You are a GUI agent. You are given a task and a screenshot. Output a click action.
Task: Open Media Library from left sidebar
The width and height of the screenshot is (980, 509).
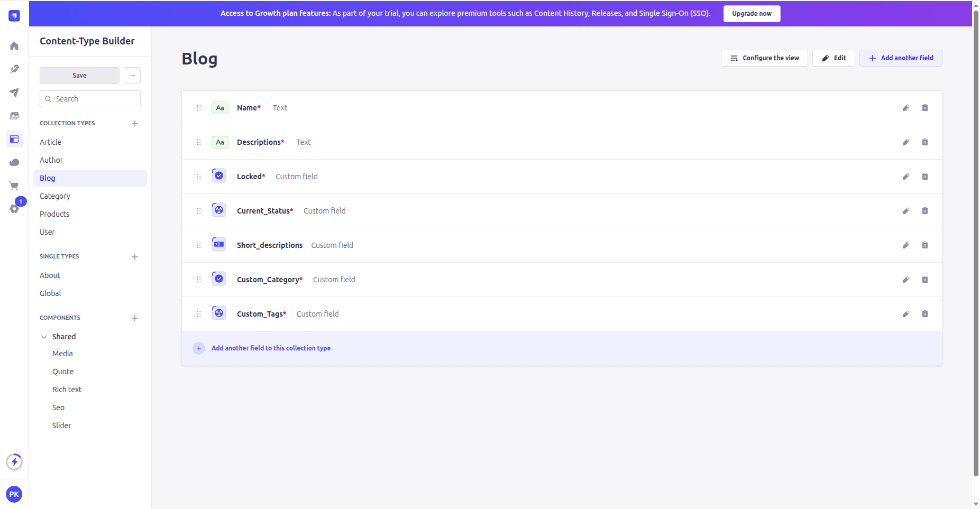(x=14, y=116)
